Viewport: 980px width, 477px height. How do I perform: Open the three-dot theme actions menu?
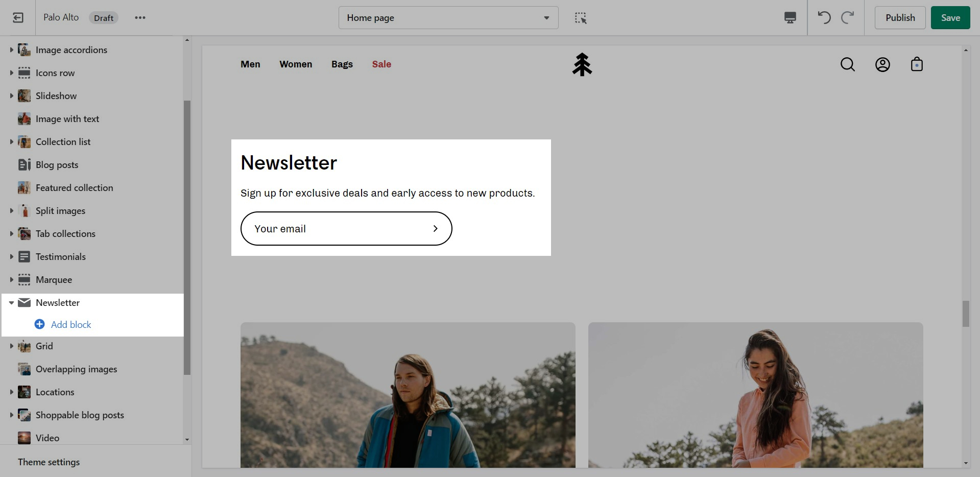(x=140, y=18)
